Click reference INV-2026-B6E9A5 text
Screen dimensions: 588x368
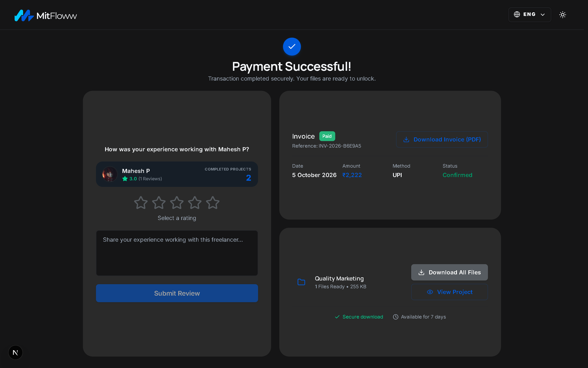point(326,146)
